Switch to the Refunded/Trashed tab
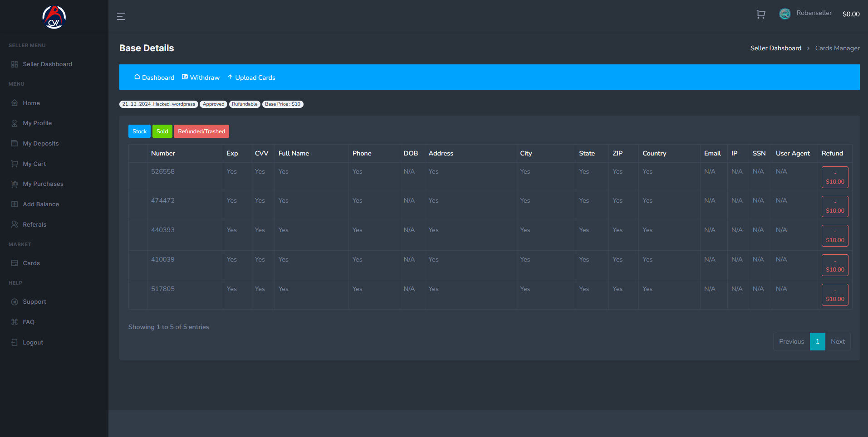The height and width of the screenshot is (437, 868). point(201,131)
